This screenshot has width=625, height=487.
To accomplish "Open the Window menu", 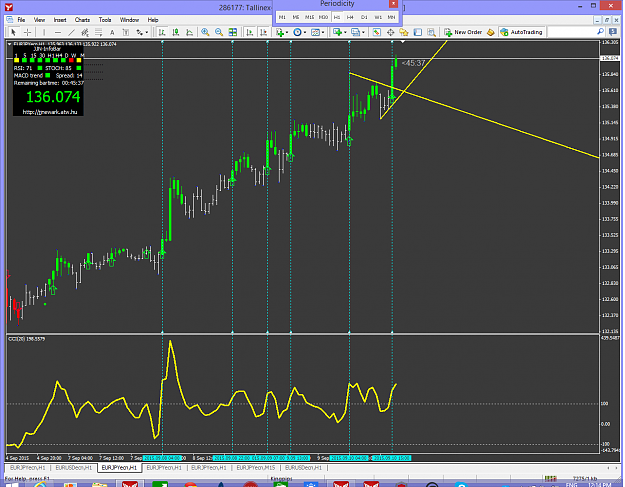I will coord(129,20).
